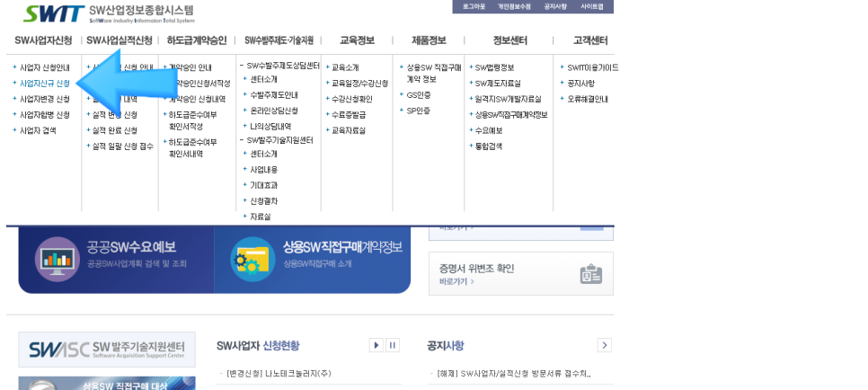The image size is (868, 390).
Task: Click the SW수발주제도상담센터 group heading
Action: point(283,66)
